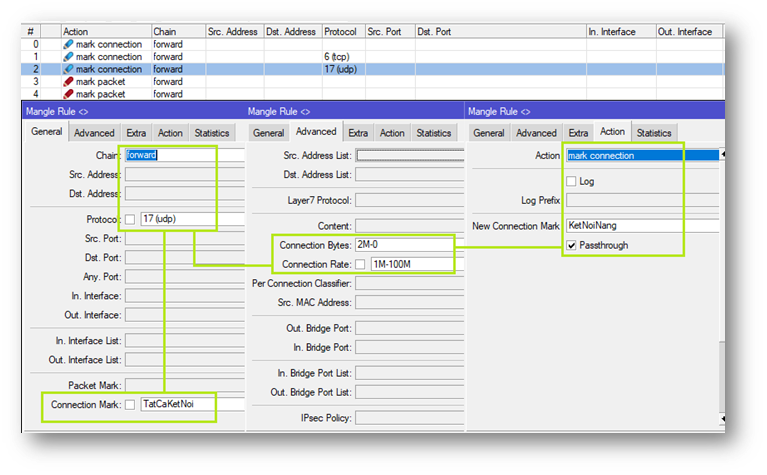Click Connection Mark field with TatCaKetNoi

tap(192, 404)
